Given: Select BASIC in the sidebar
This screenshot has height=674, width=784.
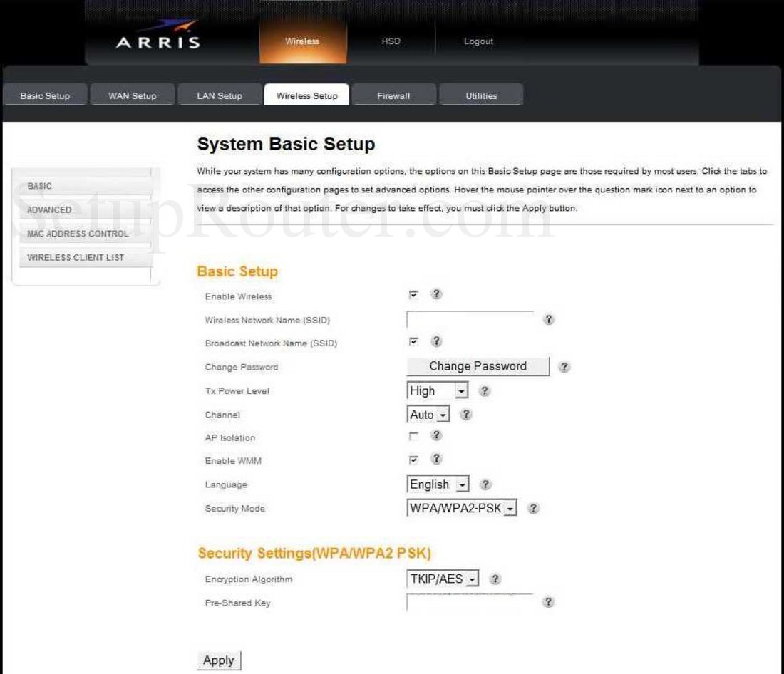Looking at the screenshot, I should click(85, 186).
